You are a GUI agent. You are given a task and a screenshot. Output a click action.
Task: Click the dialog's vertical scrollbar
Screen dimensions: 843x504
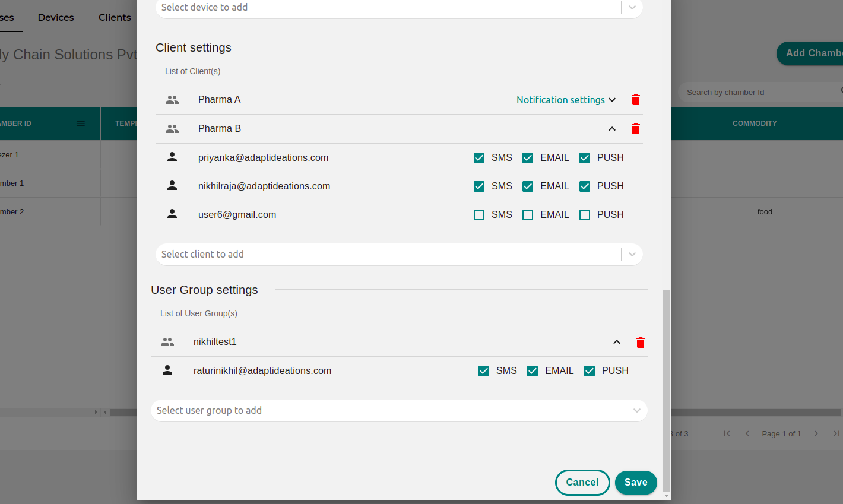point(666,391)
